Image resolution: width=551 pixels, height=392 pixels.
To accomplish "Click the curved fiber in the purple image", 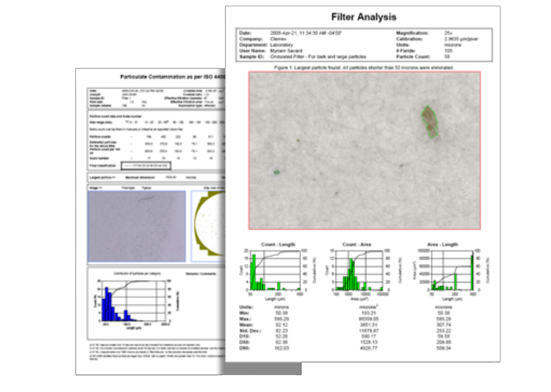I will [146, 198].
